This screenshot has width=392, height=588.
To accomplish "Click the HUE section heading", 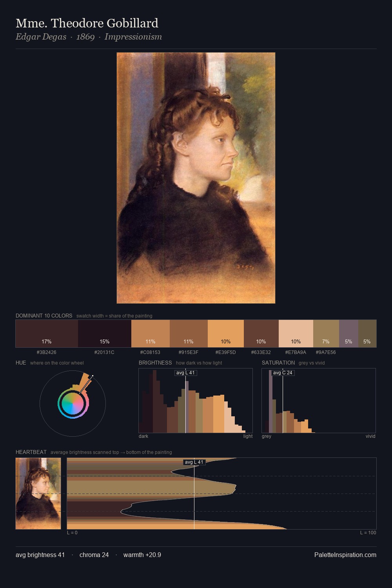I will [x=21, y=363].
